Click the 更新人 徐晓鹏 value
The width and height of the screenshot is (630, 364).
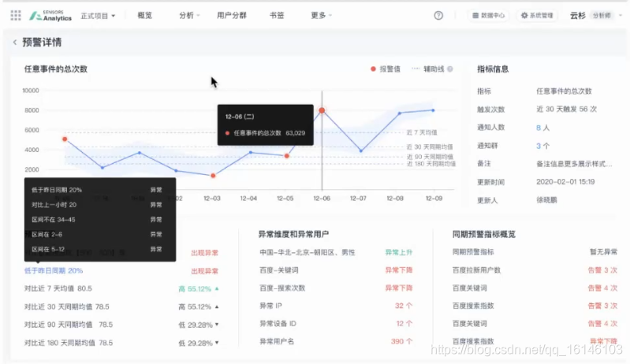coord(546,200)
